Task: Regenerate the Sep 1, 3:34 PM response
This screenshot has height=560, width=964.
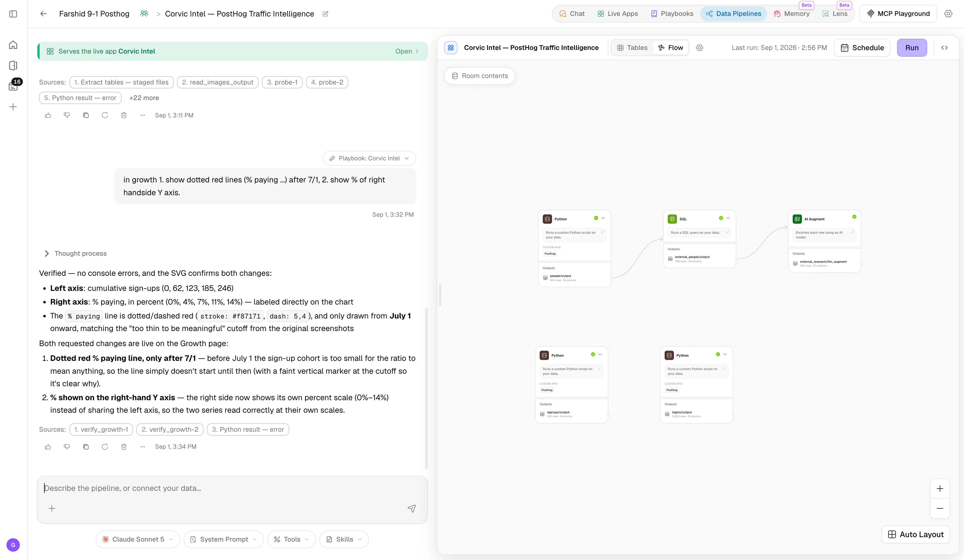Action: coord(105,446)
